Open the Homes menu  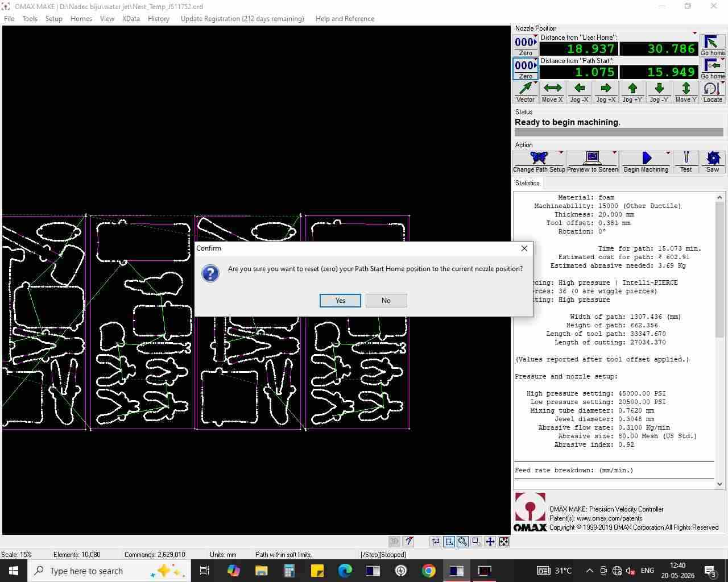point(81,19)
